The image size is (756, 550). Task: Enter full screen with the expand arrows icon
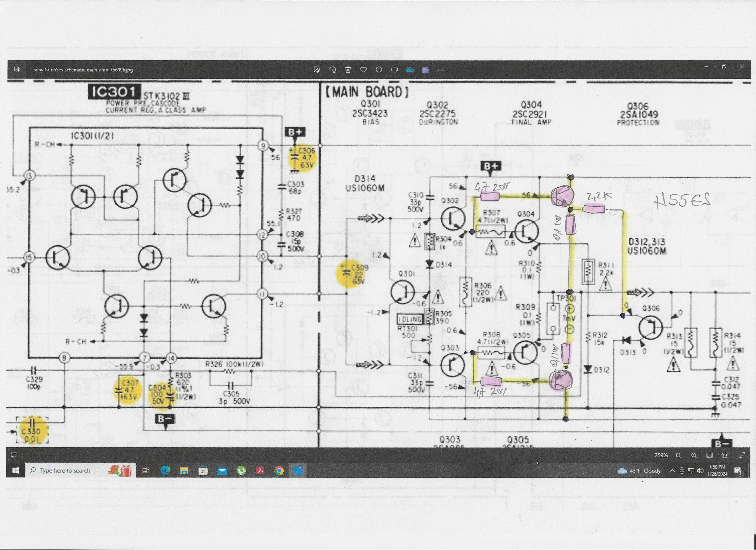[742, 455]
